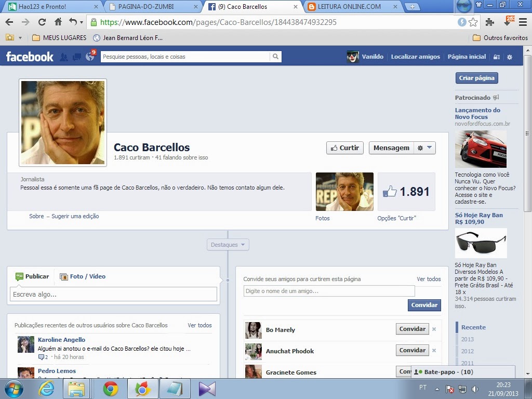Open the notepad taskbar icon
Image resolution: width=532 pixels, height=399 pixels.
click(175, 389)
